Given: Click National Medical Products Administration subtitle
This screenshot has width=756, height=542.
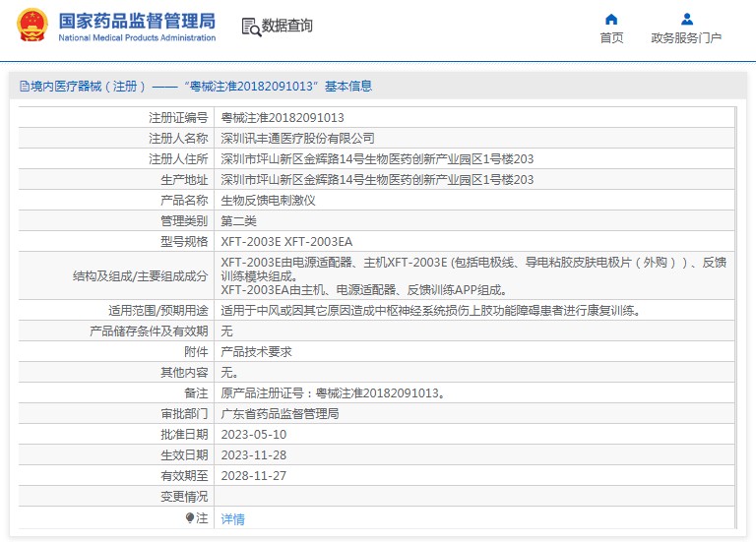Looking at the screenshot, I should pyautogui.click(x=137, y=37).
